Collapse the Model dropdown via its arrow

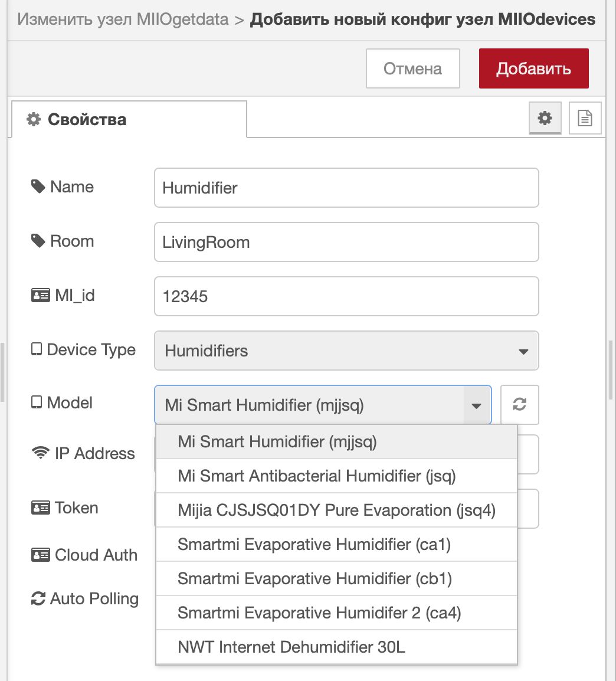(476, 405)
